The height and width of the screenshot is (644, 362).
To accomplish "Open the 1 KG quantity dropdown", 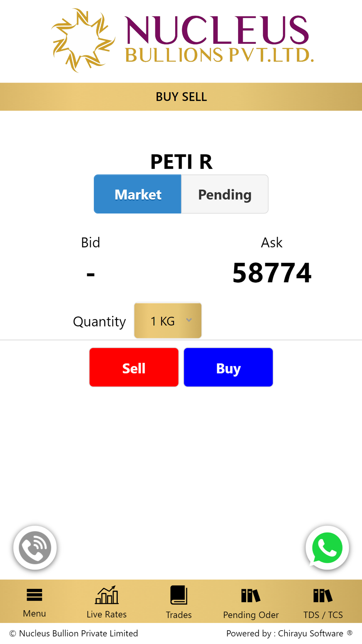I will tap(168, 321).
